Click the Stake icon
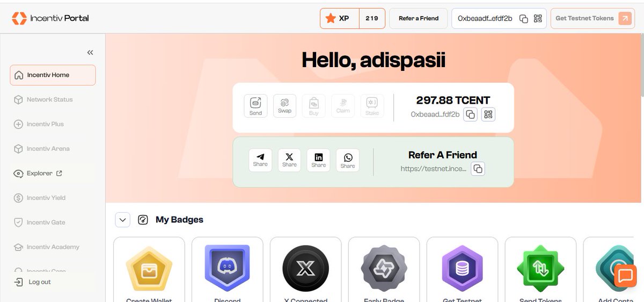644x302 pixels. click(x=372, y=106)
